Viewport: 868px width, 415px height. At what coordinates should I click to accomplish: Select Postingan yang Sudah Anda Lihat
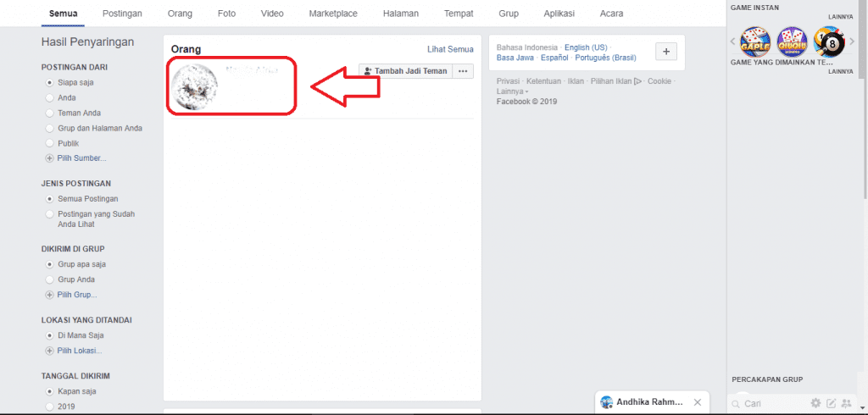point(50,214)
